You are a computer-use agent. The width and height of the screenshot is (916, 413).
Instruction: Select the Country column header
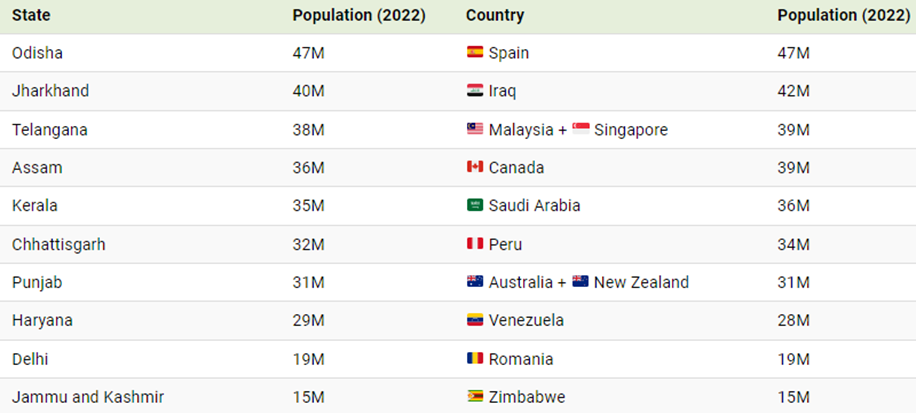pos(495,15)
